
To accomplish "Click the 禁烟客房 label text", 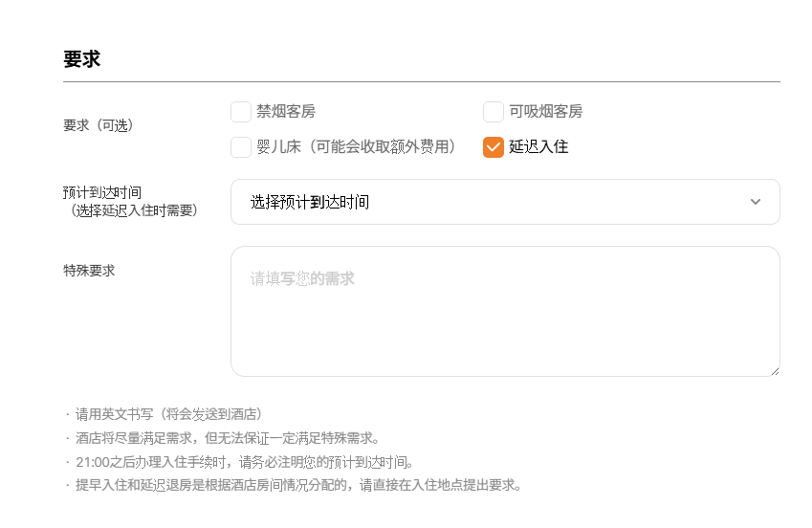I will 286,112.
